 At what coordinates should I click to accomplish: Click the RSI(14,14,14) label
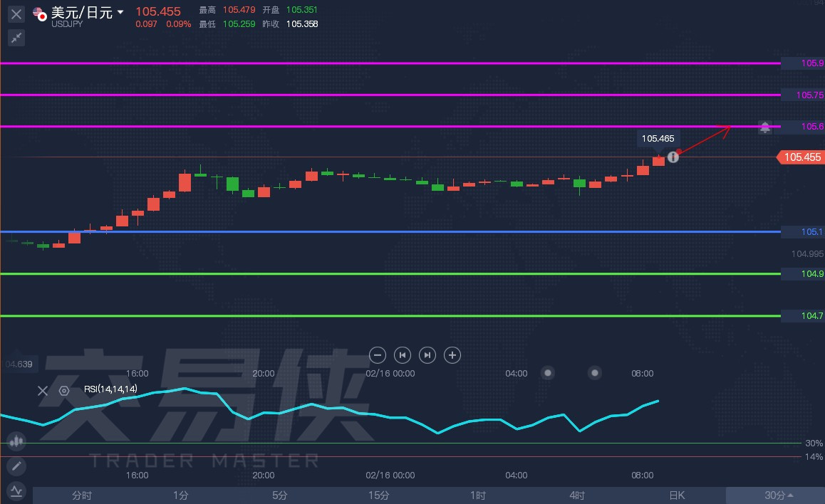point(110,389)
